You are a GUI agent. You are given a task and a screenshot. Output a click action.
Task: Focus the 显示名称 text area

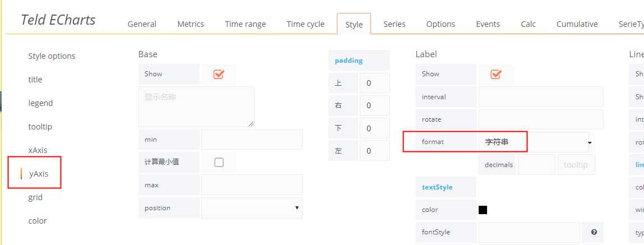coord(196,107)
